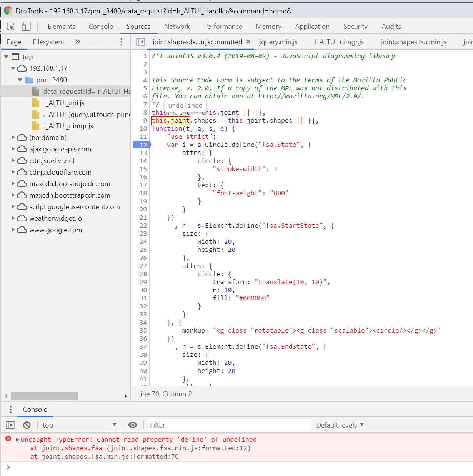
Task: Create a live expression with the eye icon
Action: 133,425
